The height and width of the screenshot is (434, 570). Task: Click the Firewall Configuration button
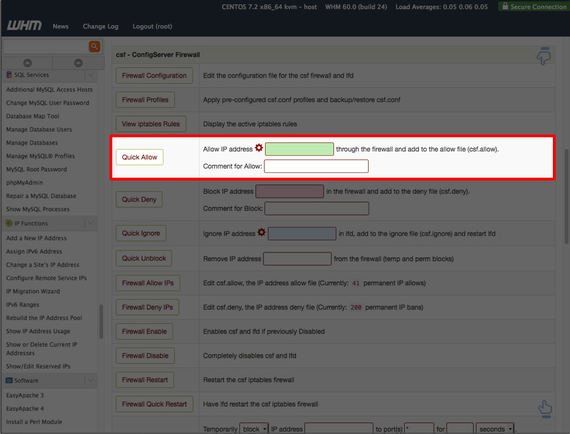154,76
